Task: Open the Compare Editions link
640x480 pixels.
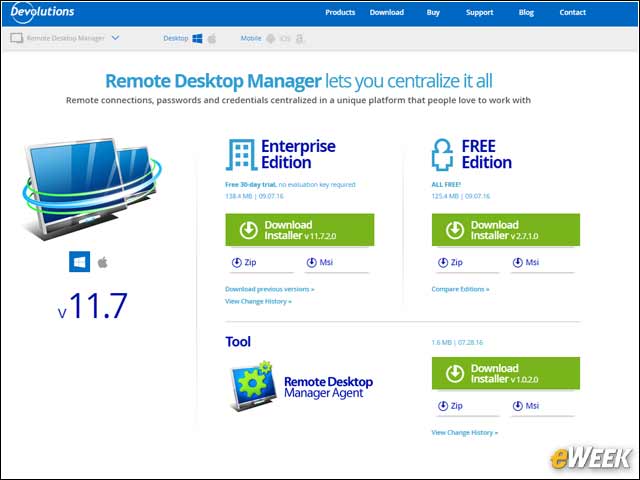Action: [x=460, y=289]
